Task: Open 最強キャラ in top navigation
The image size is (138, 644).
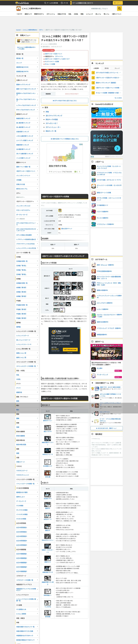Action: 28,14
